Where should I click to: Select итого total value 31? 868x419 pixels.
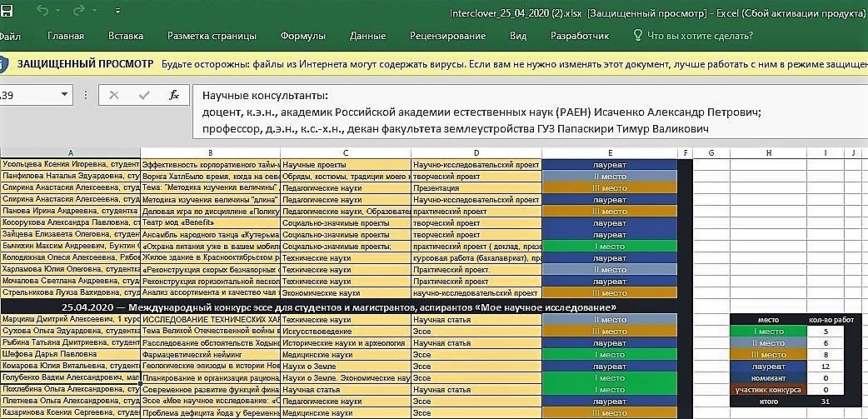point(826,402)
